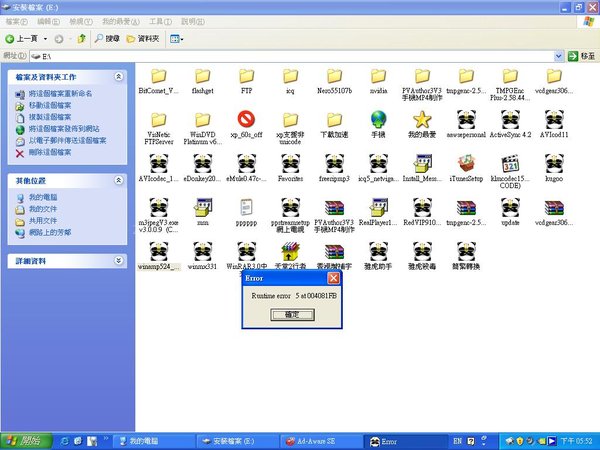This screenshot has height=450, width=600.
Task: Open the views dropdown in the toolbar
Action: [176, 38]
